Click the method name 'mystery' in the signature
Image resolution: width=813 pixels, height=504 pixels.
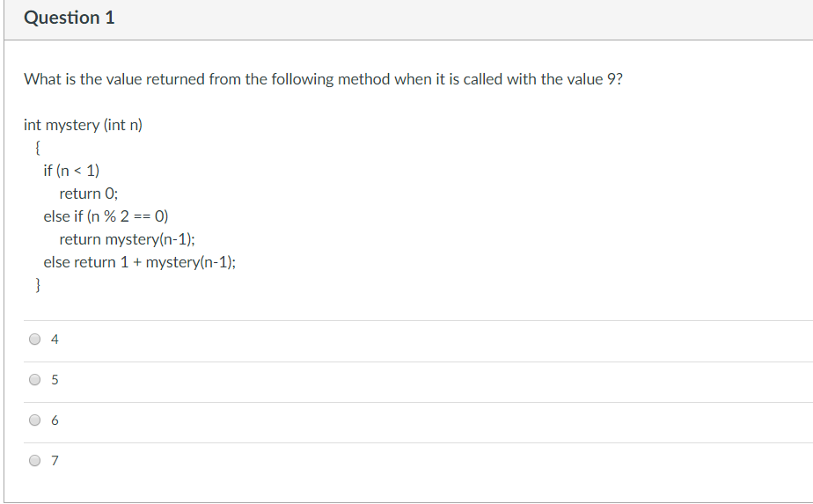tap(72, 125)
